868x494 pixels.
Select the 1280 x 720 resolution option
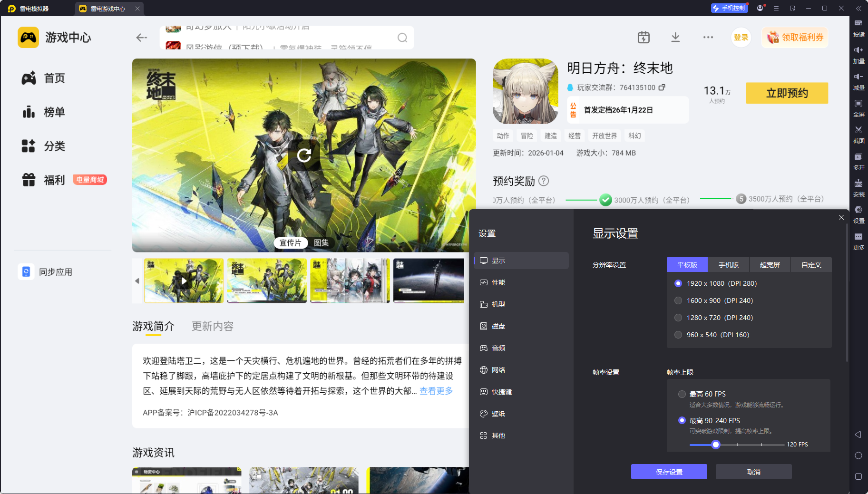tap(678, 318)
